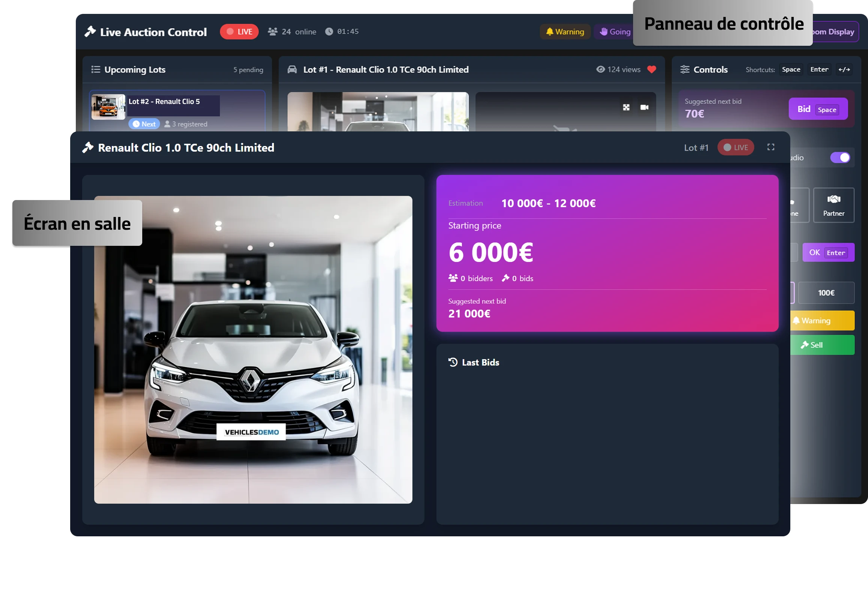
Task: Click the '5 pending' text
Action: [x=248, y=70]
